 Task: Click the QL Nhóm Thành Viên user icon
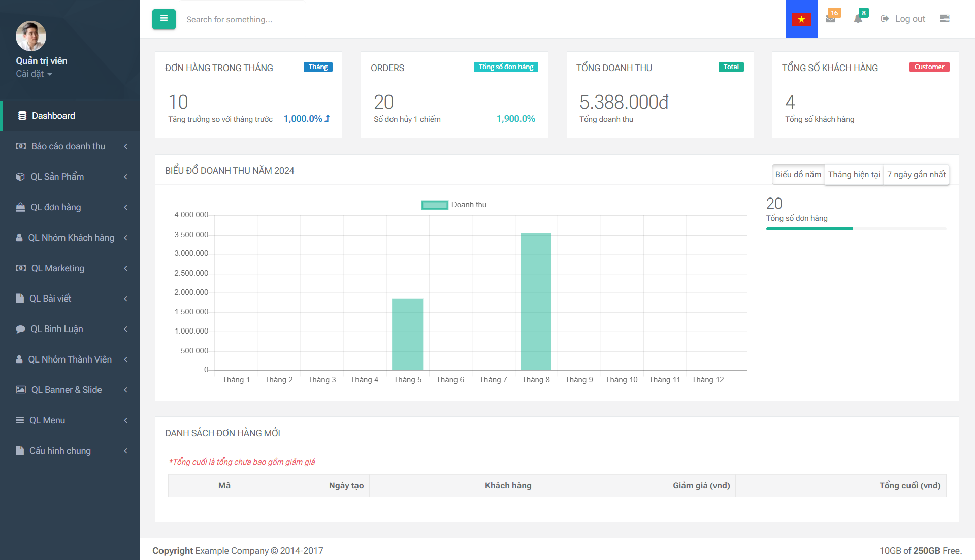(x=19, y=359)
